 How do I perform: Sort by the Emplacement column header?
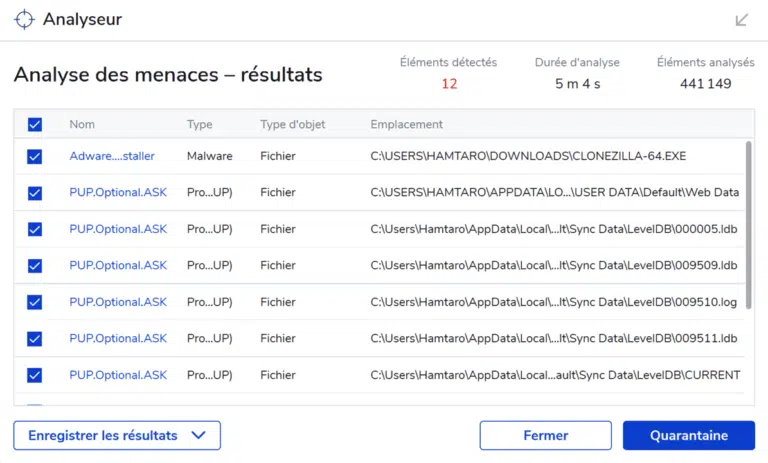pos(407,124)
